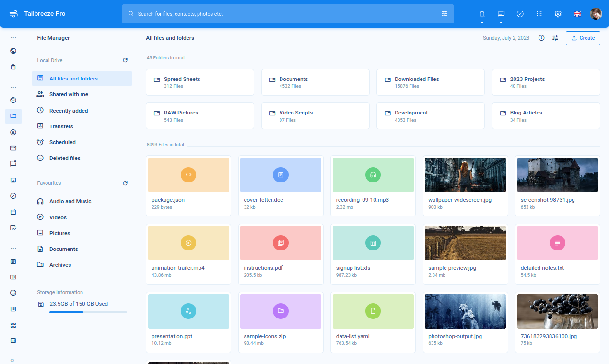Open the notifications bell in header
609x364 pixels.
[x=482, y=14]
